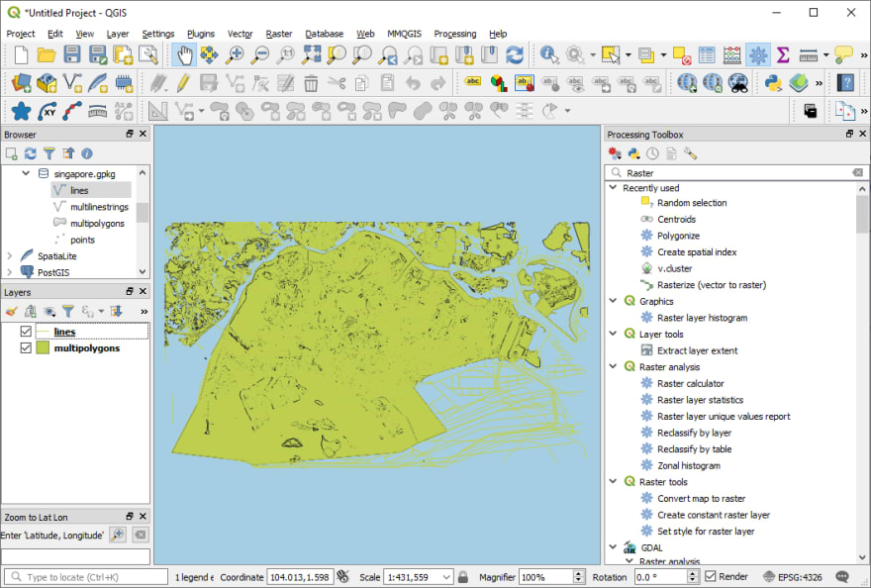This screenshot has width=871, height=588.
Task: Open the measure tool dropdown arrow
Action: [x=826, y=55]
